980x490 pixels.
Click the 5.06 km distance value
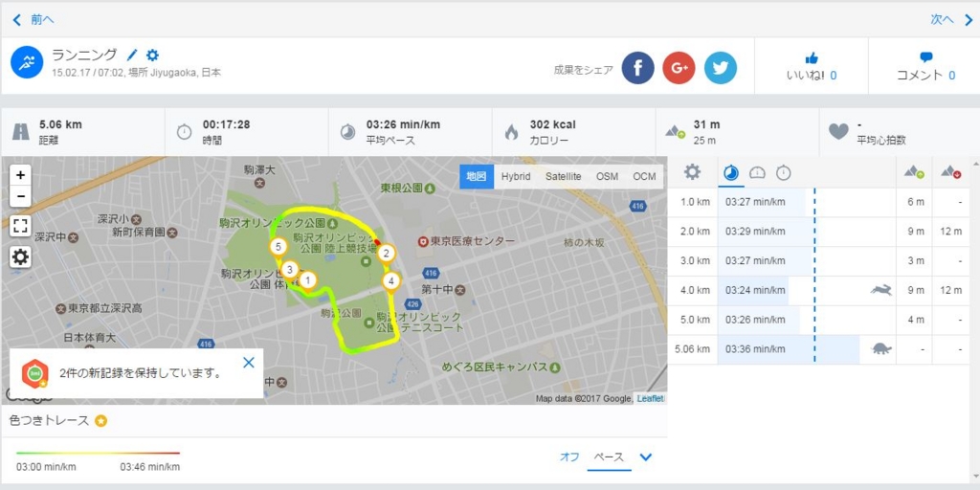pos(60,124)
